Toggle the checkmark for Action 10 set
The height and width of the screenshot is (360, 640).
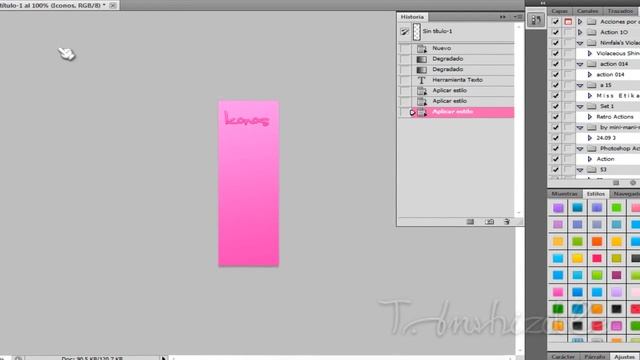555,32
